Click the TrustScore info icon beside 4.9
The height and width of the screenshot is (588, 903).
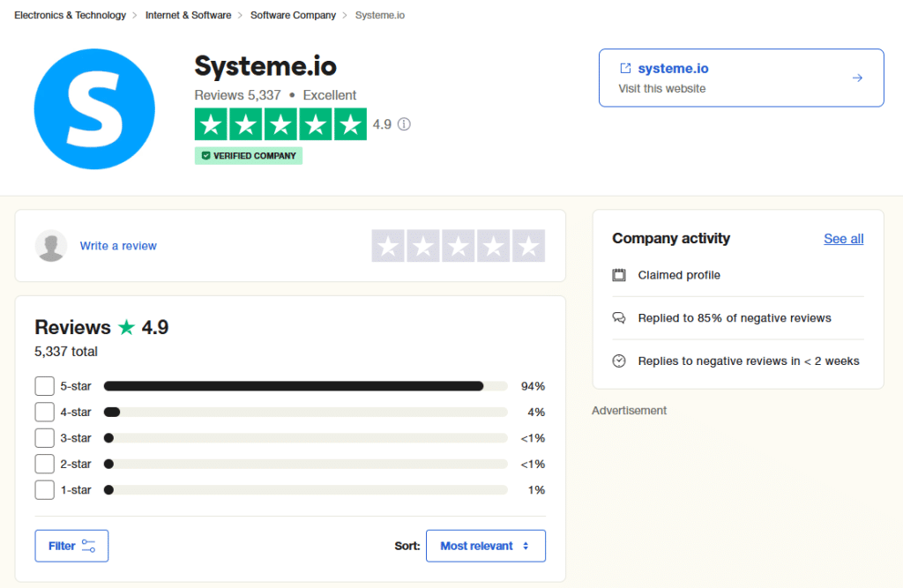pyautogui.click(x=404, y=124)
